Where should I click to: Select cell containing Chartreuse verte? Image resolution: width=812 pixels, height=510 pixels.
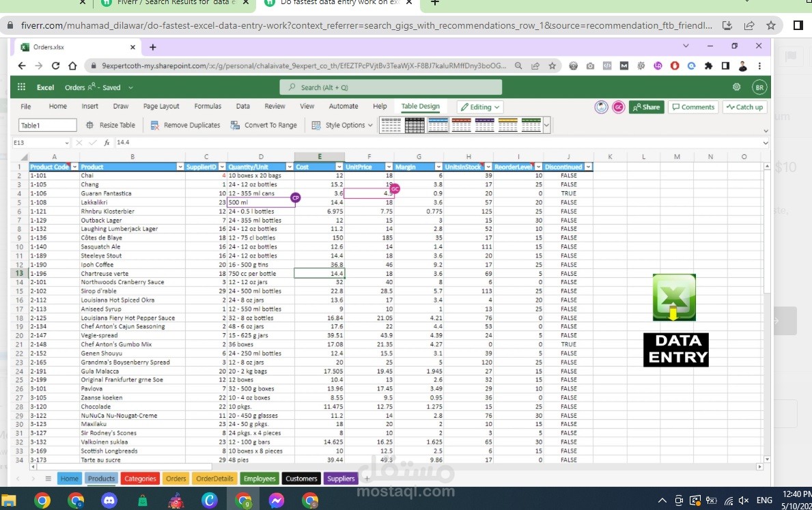pyautogui.click(x=132, y=273)
